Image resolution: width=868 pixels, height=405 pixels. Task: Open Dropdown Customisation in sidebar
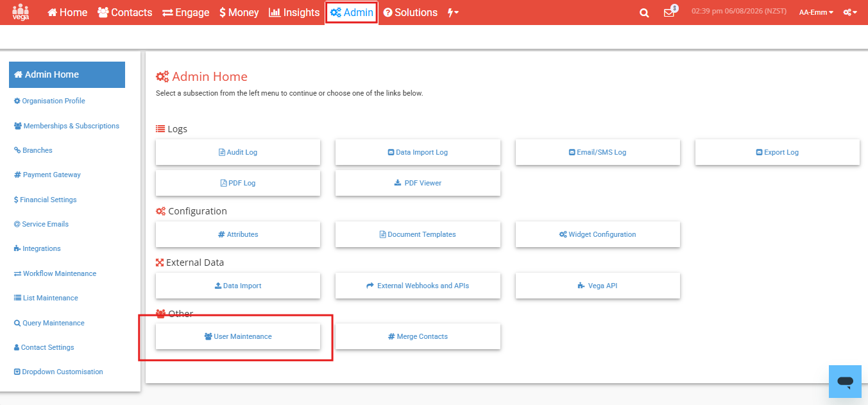58,372
